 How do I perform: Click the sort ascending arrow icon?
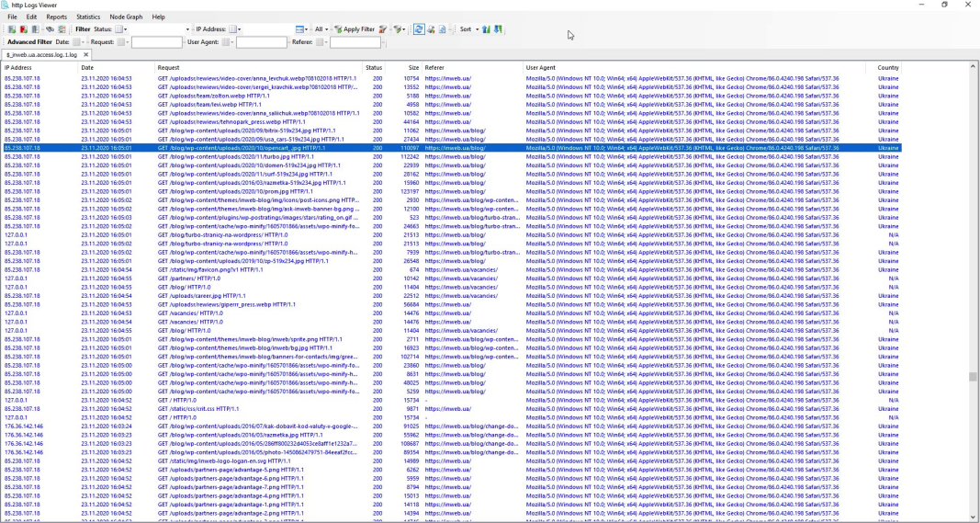coord(486,29)
